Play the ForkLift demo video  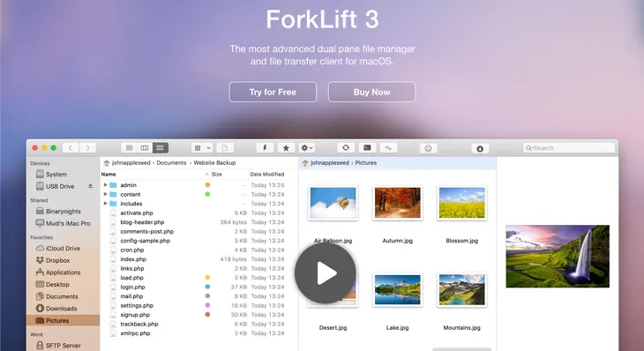coord(326,273)
